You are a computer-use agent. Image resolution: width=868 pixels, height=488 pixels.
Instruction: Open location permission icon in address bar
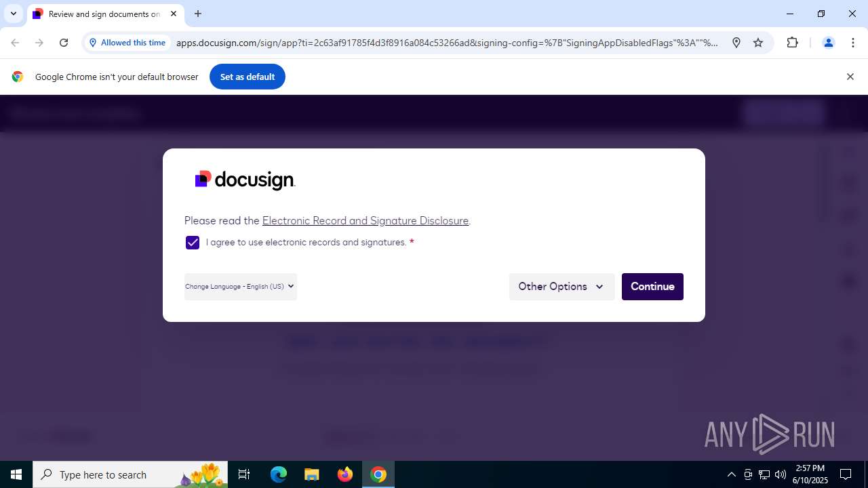point(736,43)
